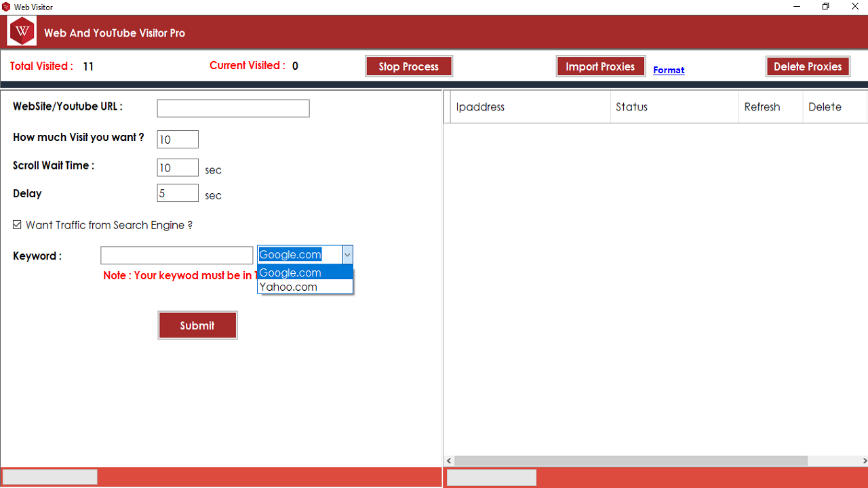Focus the Keyword text field
The width and height of the screenshot is (868, 488).
tap(176, 256)
